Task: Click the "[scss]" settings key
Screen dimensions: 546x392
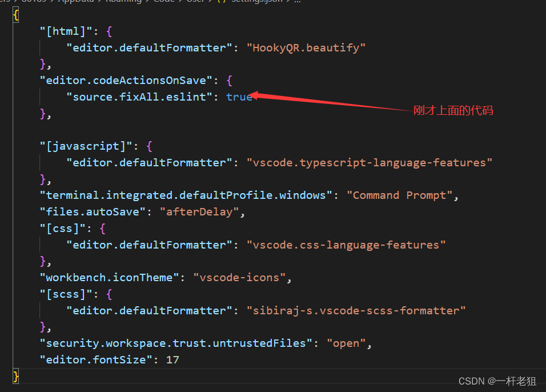Action: [66, 294]
